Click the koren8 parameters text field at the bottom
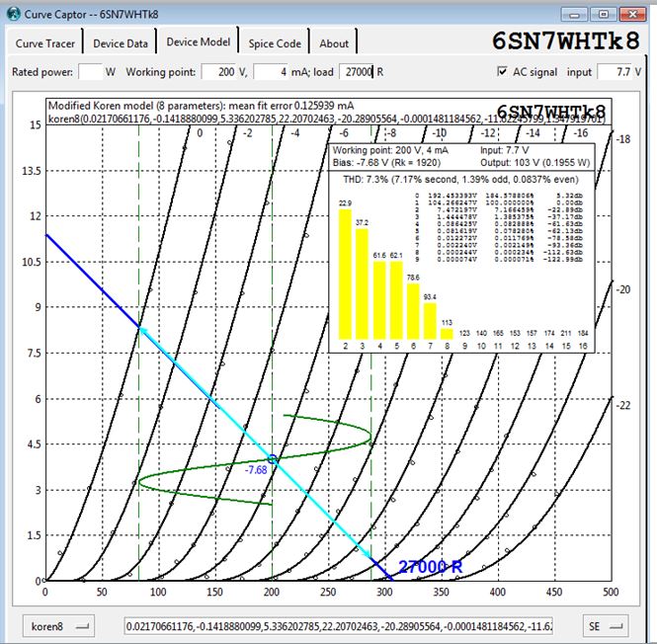 click(339, 626)
